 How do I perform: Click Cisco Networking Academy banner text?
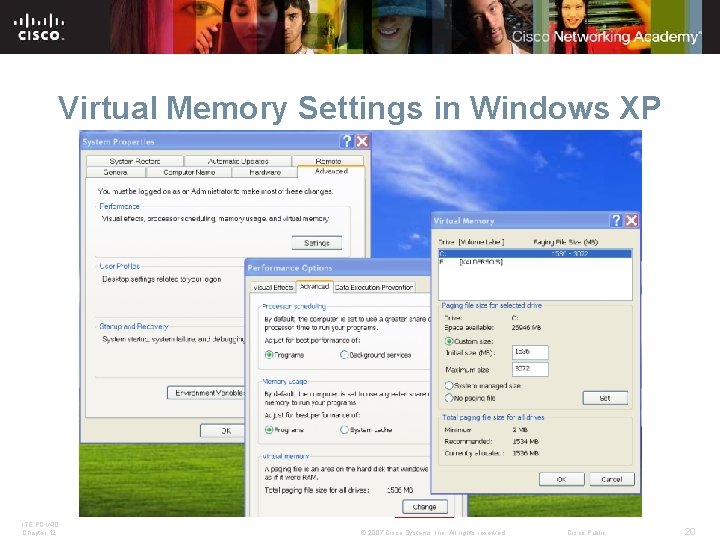click(x=606, y=36)
